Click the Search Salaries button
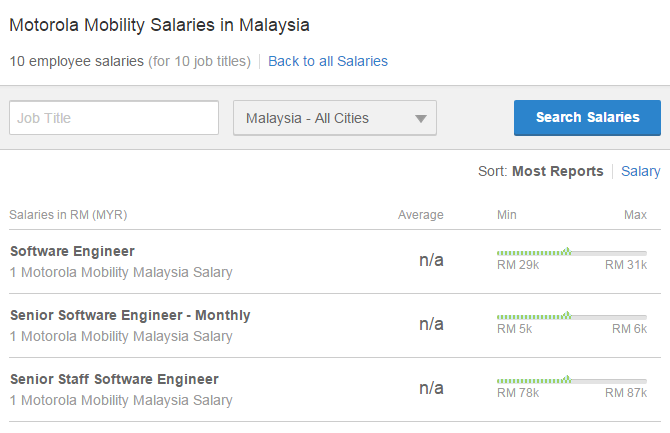 click(x=587, y=118)
